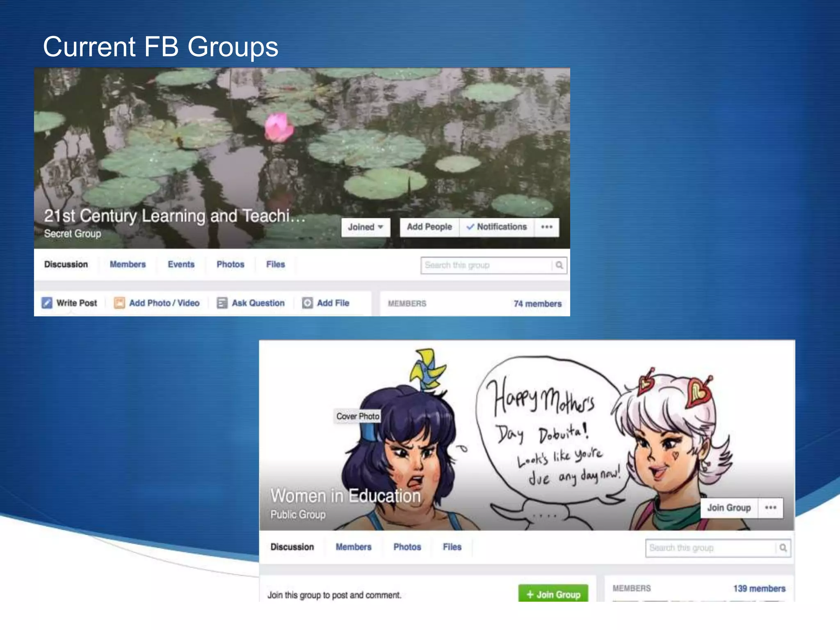Click MEMBERS heading in 21st Century group
This screenshot has width=840, height=630.
[x=407, y=304]
